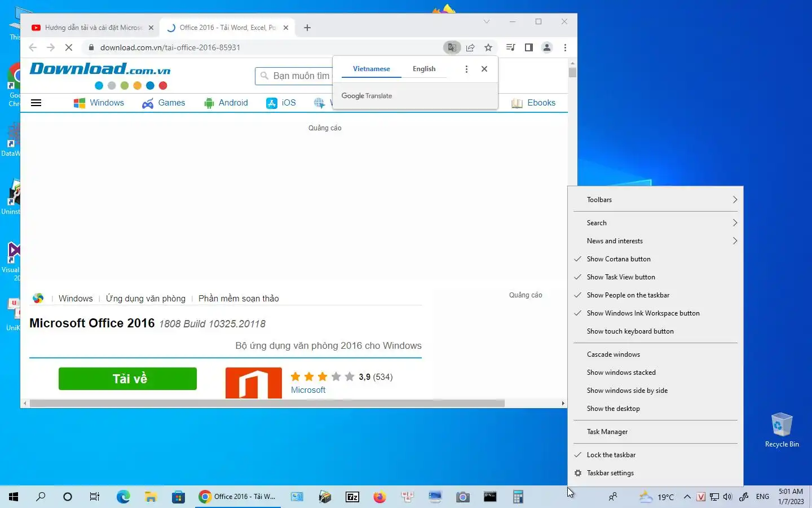Uncheck Show Task View button

655,277
